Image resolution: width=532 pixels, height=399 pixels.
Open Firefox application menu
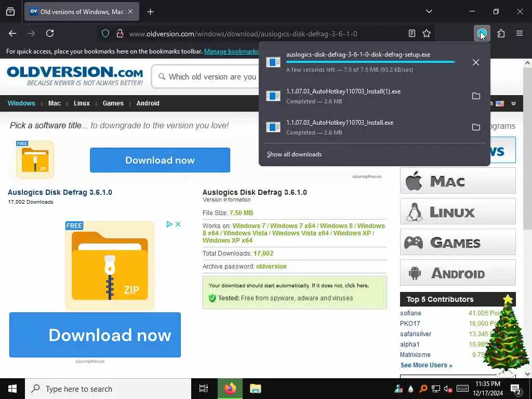[520, 33]
